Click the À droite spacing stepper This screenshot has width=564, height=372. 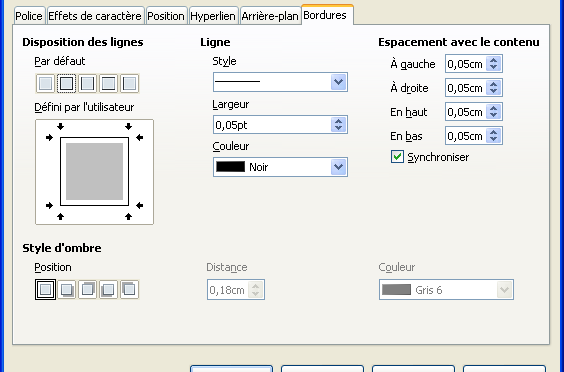(494, 88)
